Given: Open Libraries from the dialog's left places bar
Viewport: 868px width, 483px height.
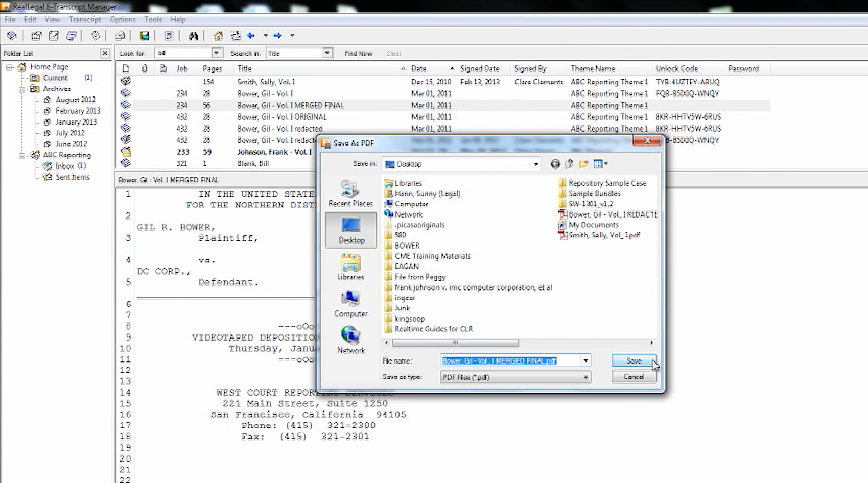Looking at the screenshot, I should tap(350, 267).
